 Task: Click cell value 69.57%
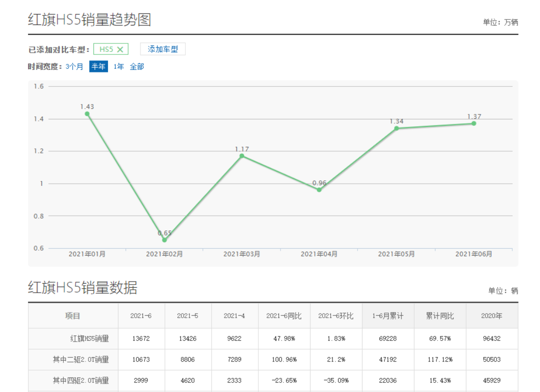pyautogui.click(x=440, y=339)
